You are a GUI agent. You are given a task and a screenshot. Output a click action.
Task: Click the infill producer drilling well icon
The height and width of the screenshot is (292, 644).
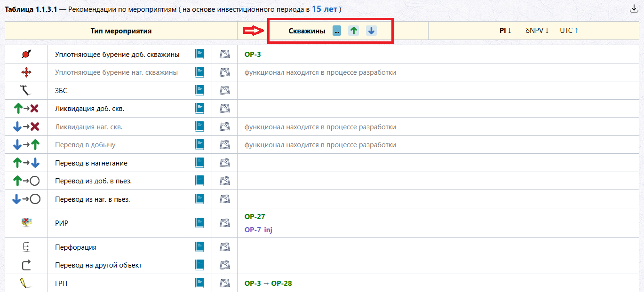tap(26, 54)
